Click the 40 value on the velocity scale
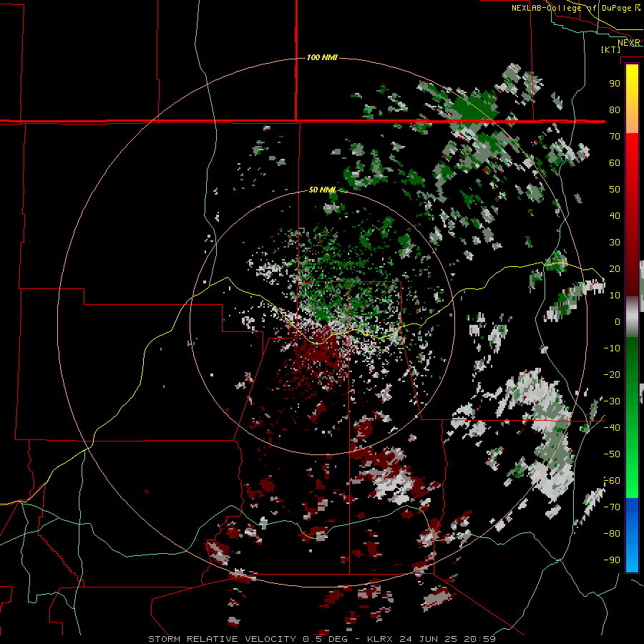Viewport: 644px width, 644px height. (615, 216)
